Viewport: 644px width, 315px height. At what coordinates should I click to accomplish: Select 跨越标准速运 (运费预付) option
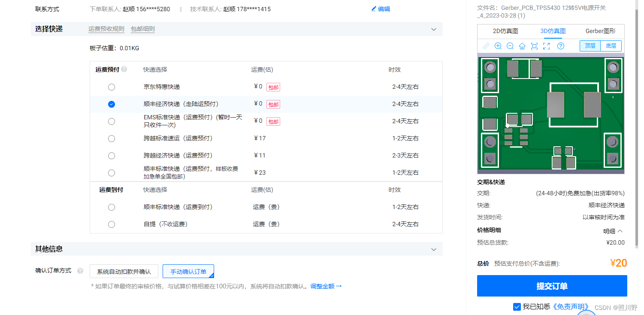(x=112, y=139)
